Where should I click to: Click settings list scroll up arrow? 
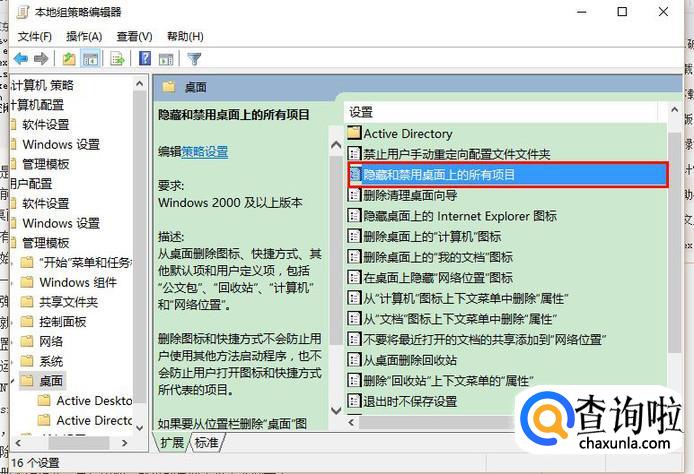tap(674, 110)
